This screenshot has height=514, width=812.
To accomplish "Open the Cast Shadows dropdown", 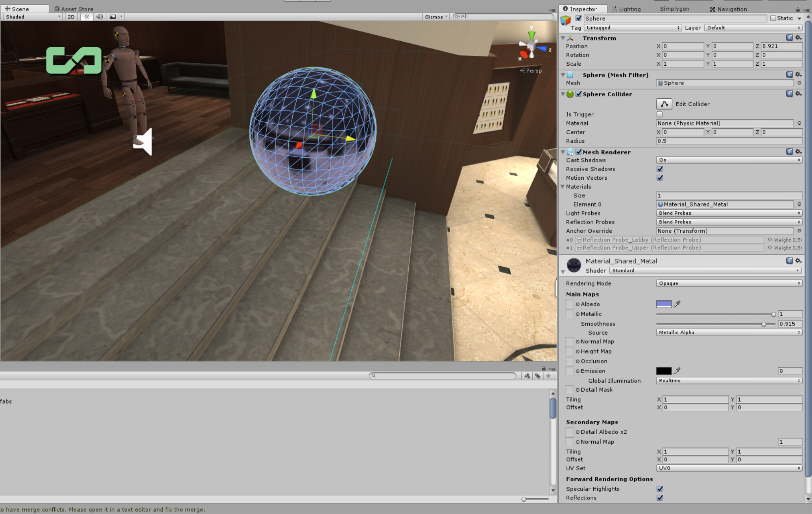I will point(729,160).
